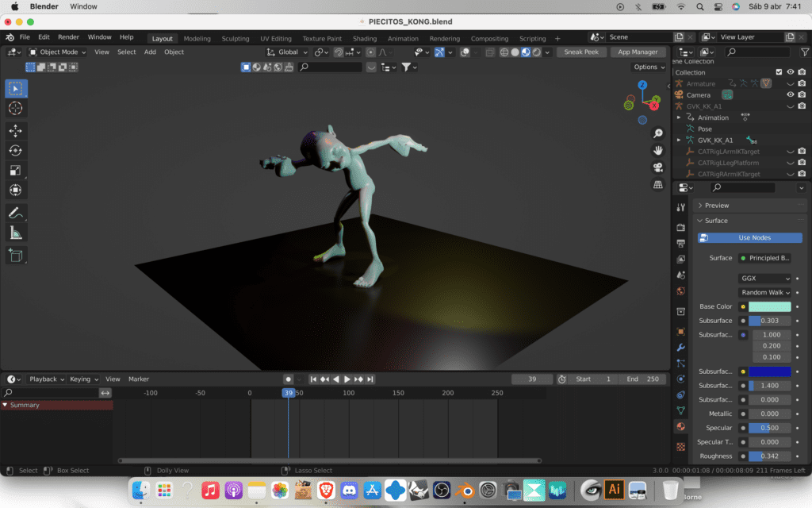Select the Measure tool
Image resolution: width=812 pixels, height=508 pixels.
(x=16, y=233)
